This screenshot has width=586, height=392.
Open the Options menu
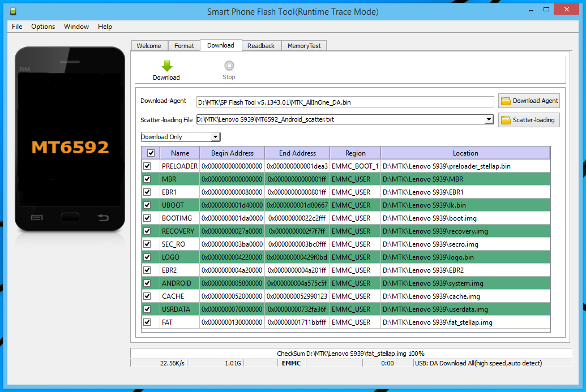pyautogui.click(x=43, y=27)
